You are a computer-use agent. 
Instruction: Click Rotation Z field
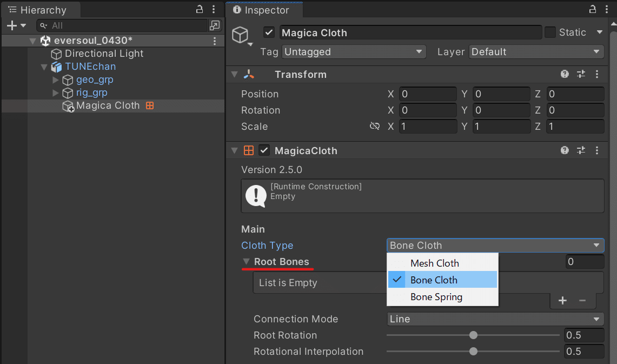click(575, 110)
